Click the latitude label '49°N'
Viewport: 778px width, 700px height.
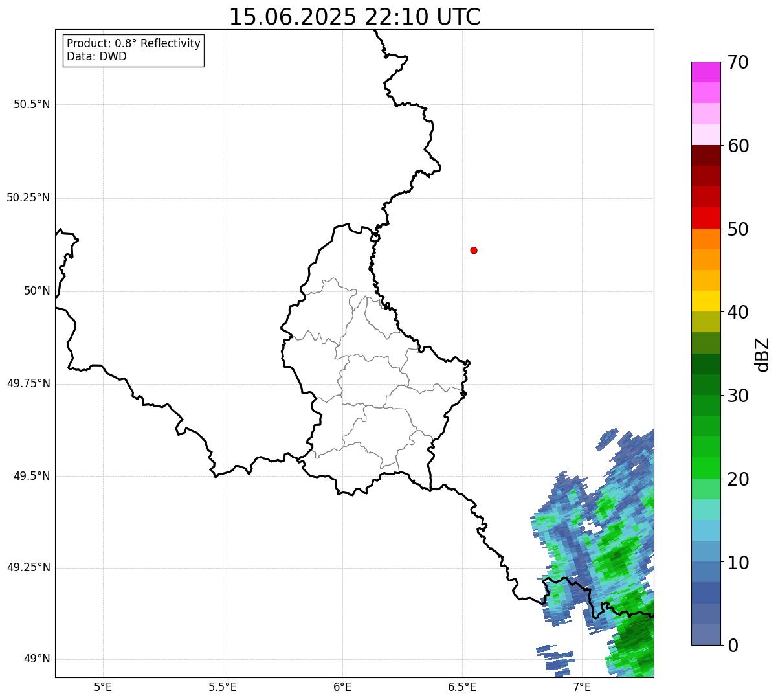coord(37,659)
